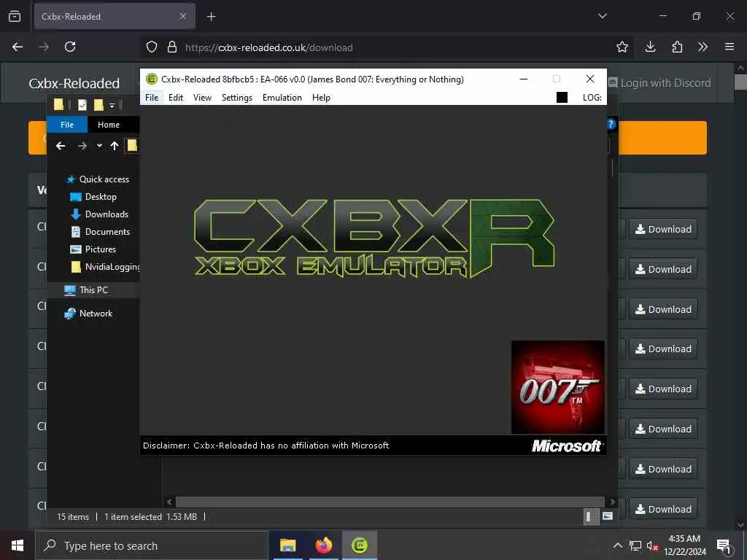The width and height of the screenshot is (747, 560).
Task: Open the Edit menu in Cxbx-Reloaded
Action: pos(175,98)
